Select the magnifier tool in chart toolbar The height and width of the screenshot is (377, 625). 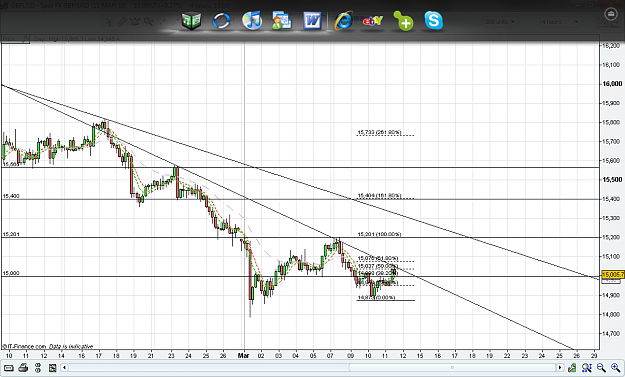tap(148, 22)
